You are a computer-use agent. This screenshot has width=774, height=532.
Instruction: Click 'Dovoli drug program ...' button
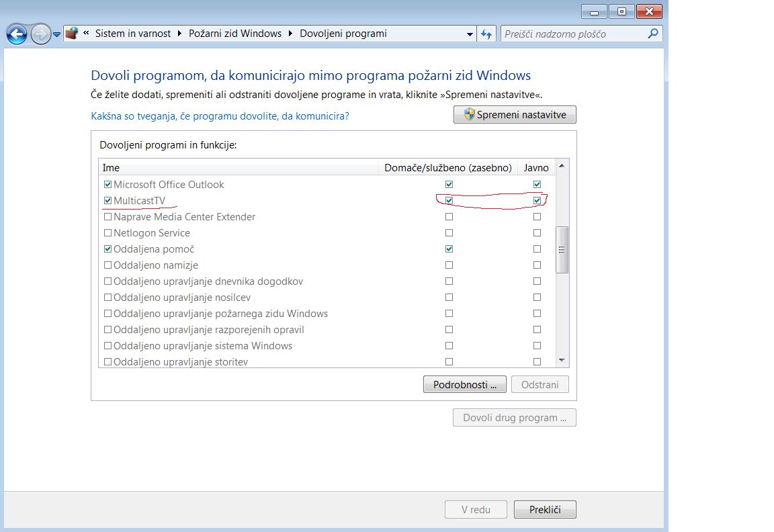515,418
